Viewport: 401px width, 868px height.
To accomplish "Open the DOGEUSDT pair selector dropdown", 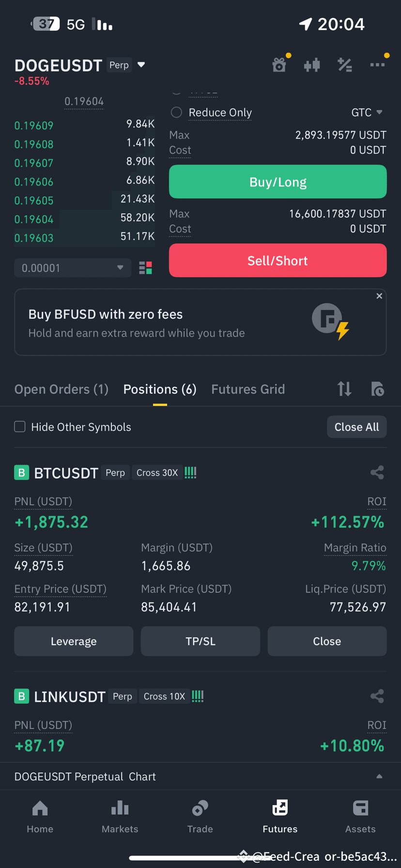I will (x=141, y=64).
